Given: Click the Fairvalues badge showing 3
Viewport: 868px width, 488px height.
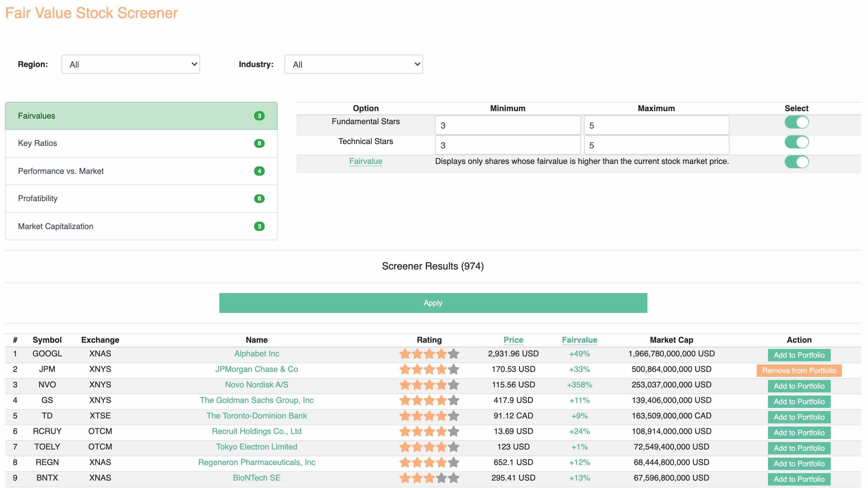Looking at the screenshot, I should [259, 116].
